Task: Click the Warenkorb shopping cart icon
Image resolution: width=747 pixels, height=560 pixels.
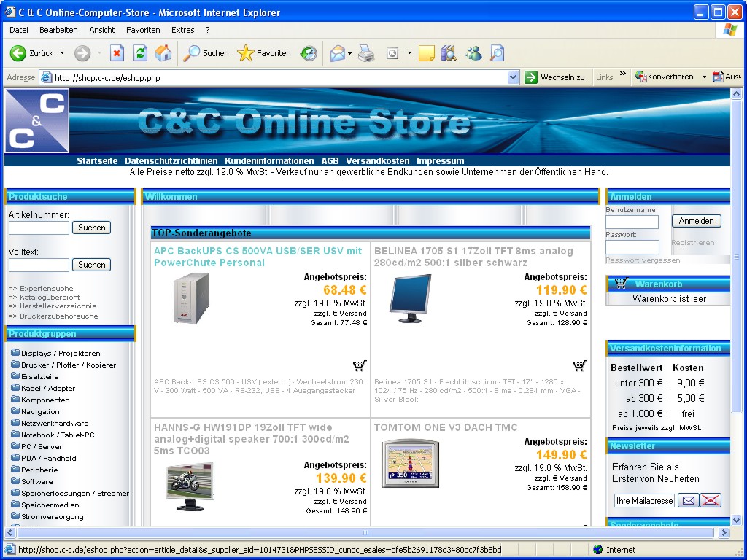Action: pyautogui.click(x=621, y=283)
